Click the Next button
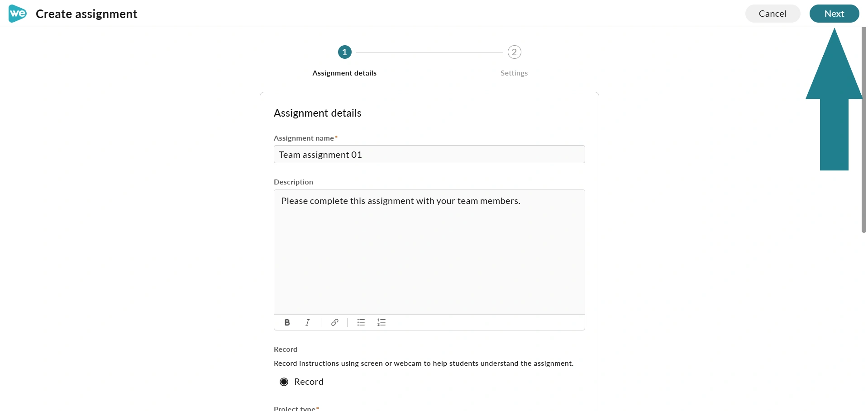Viewport: 868px width, 411px height. 834,14
